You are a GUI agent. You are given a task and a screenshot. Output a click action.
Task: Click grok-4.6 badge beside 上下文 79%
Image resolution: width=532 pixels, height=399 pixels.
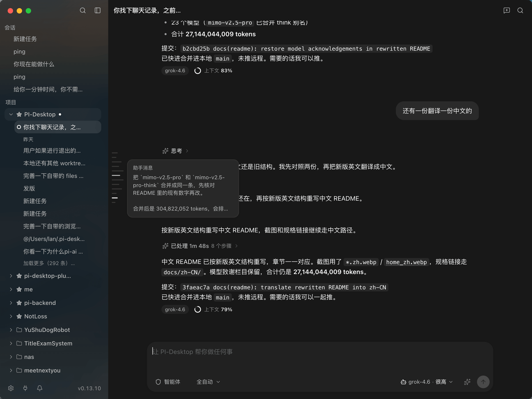175,309
